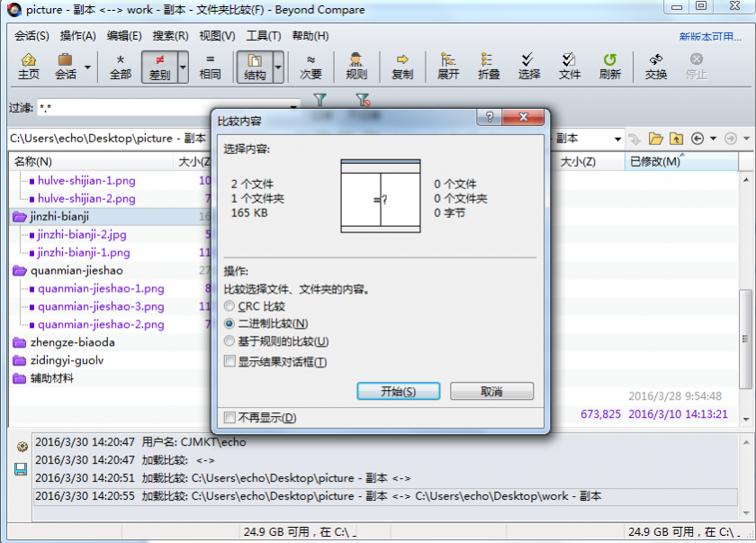Collapse all folders via 折叠 icon
The height and width of the screenshot is (543, 756).
coord(488,68)
